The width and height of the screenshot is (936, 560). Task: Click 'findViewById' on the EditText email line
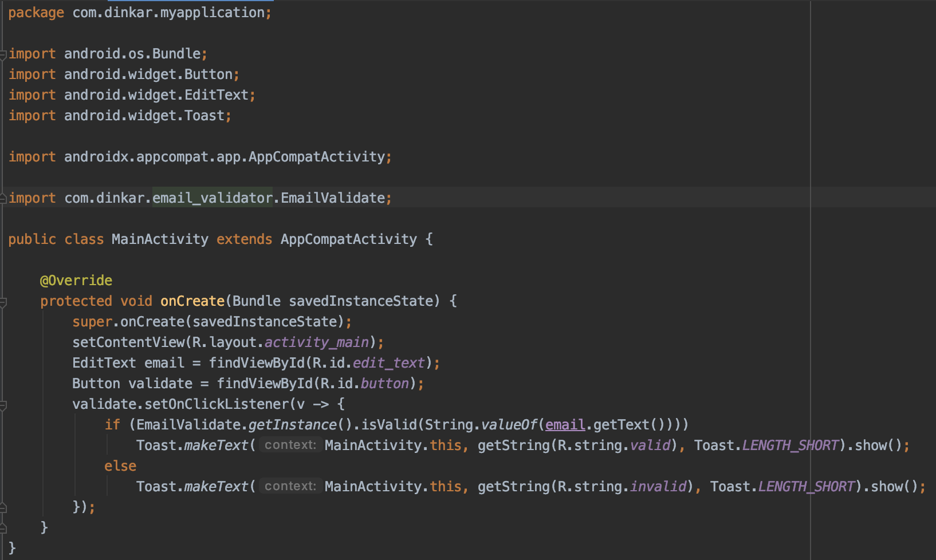(257, 363)
